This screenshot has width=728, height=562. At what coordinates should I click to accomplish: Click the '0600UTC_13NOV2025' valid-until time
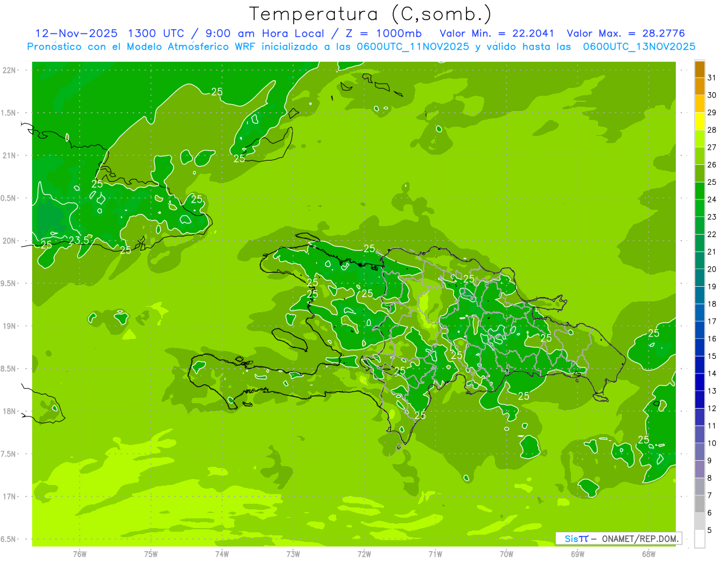[639, 47]
